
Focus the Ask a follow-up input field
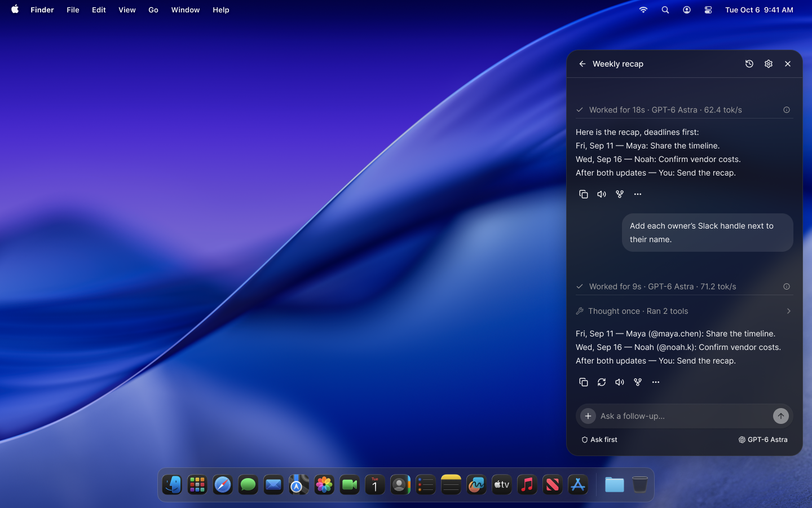(683, 416)
